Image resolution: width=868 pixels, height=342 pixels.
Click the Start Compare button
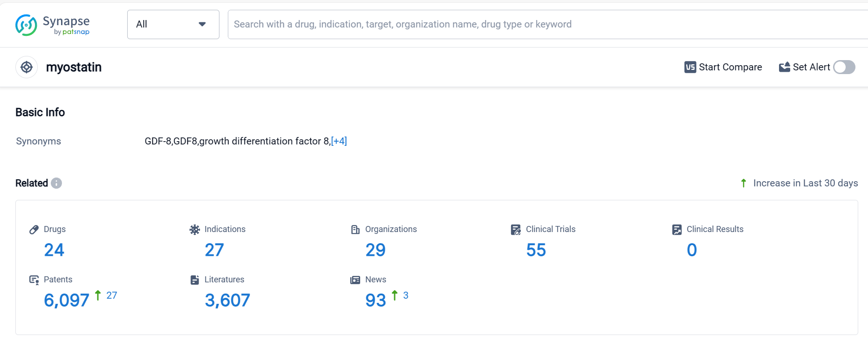[723, 67]
